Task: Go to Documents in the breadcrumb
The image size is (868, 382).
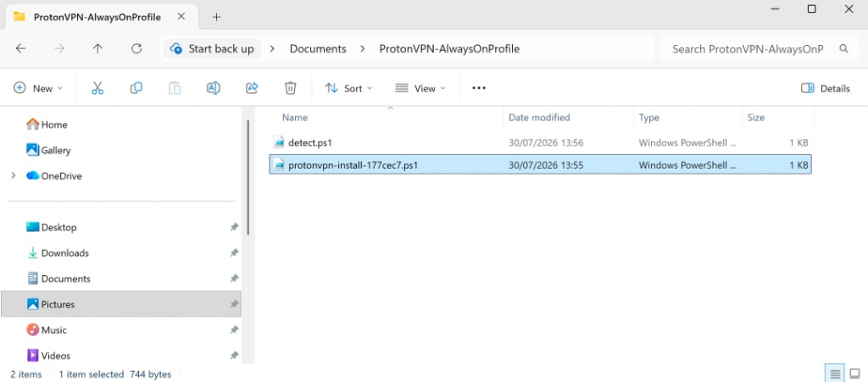Action: pyautogui.click(x=318, y=48)
